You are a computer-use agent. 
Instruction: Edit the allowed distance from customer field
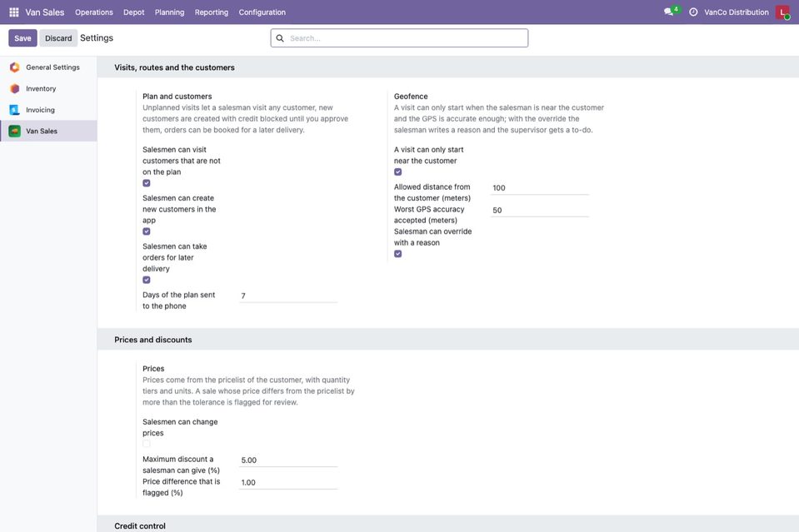[x=540, y=188]
